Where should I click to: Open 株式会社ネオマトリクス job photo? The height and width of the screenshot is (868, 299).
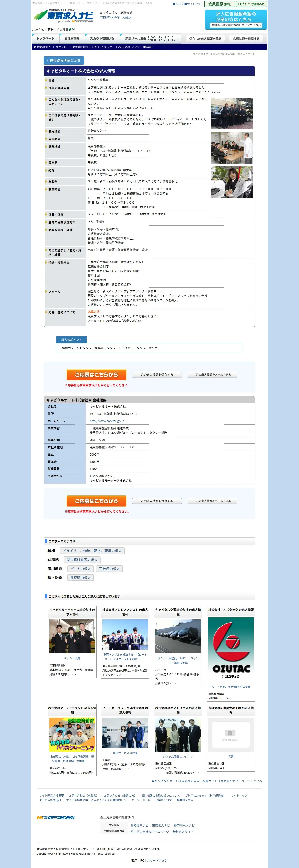(x=178, y=735)
